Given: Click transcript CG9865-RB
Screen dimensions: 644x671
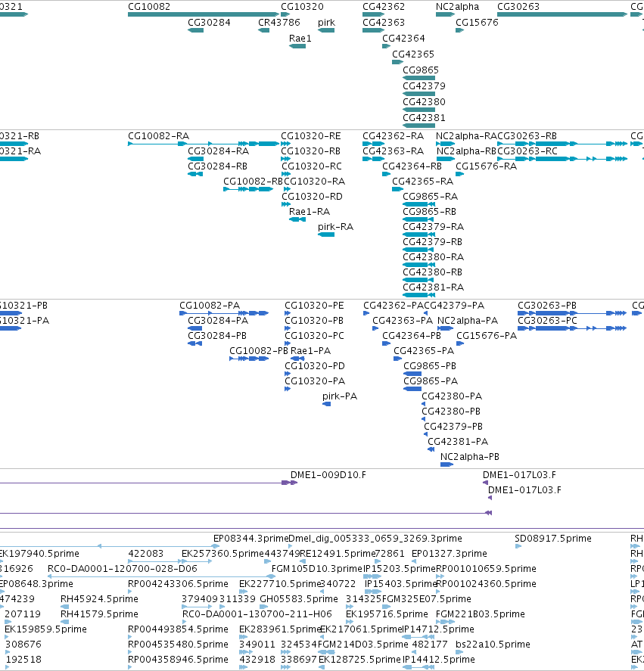Looking at the screenshot, I should point(430,212).
